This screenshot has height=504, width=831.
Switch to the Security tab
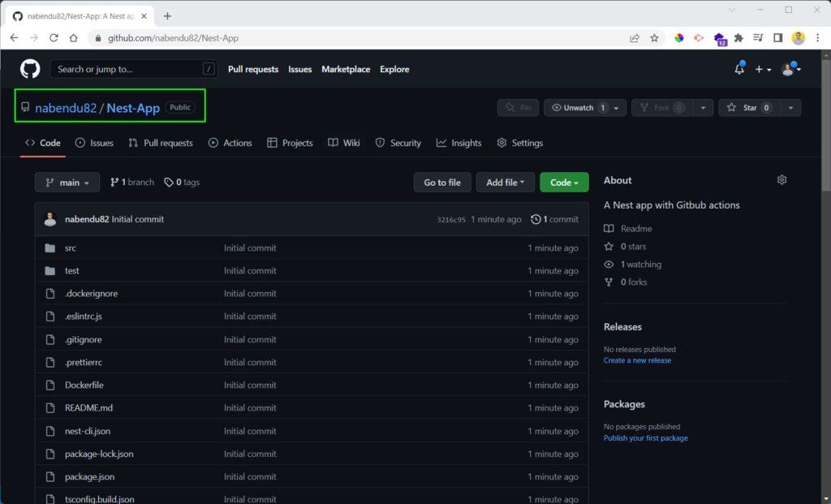[x=398, y=143]
